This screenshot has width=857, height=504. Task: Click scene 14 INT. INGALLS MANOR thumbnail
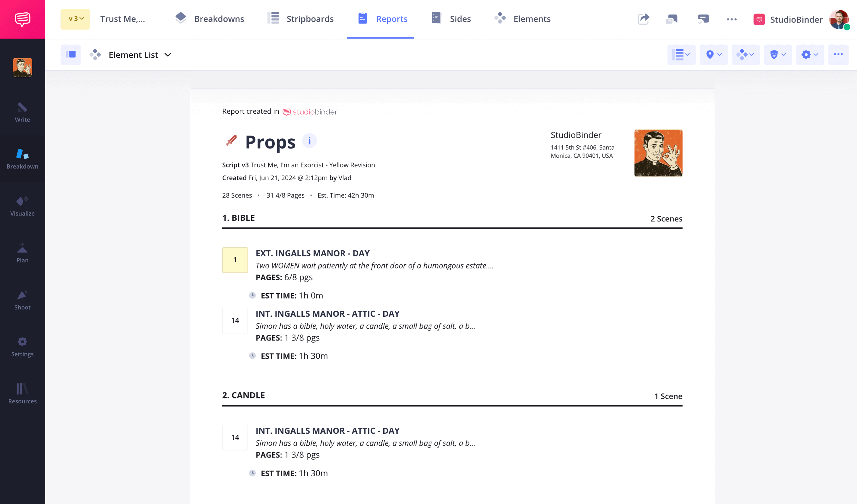235,320
